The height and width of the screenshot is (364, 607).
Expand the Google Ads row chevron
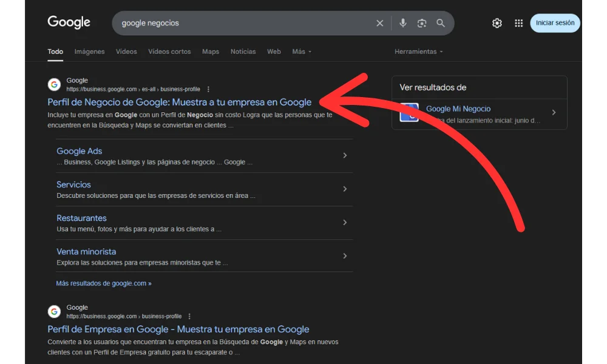[x=345, y=155]
